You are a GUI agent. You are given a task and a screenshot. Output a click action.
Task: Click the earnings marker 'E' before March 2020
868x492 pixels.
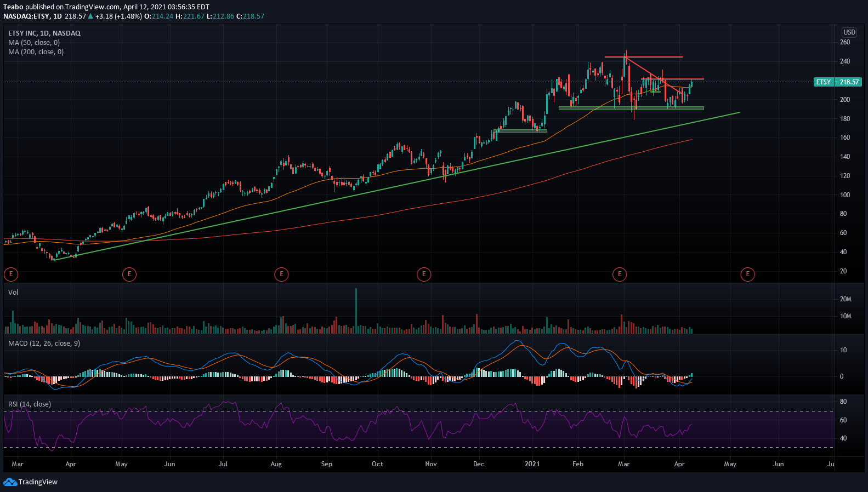tap(10, 274)
